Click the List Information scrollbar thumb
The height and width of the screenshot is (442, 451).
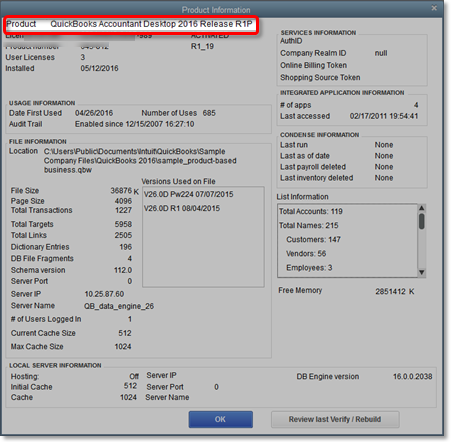pyautogui.click(x=421, y=221)
